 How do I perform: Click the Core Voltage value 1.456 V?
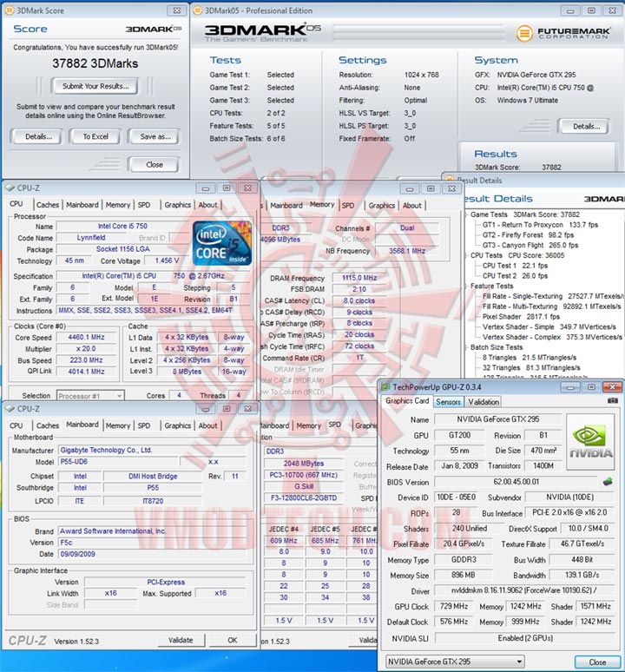pyautogui.click(x=167, y=260)
